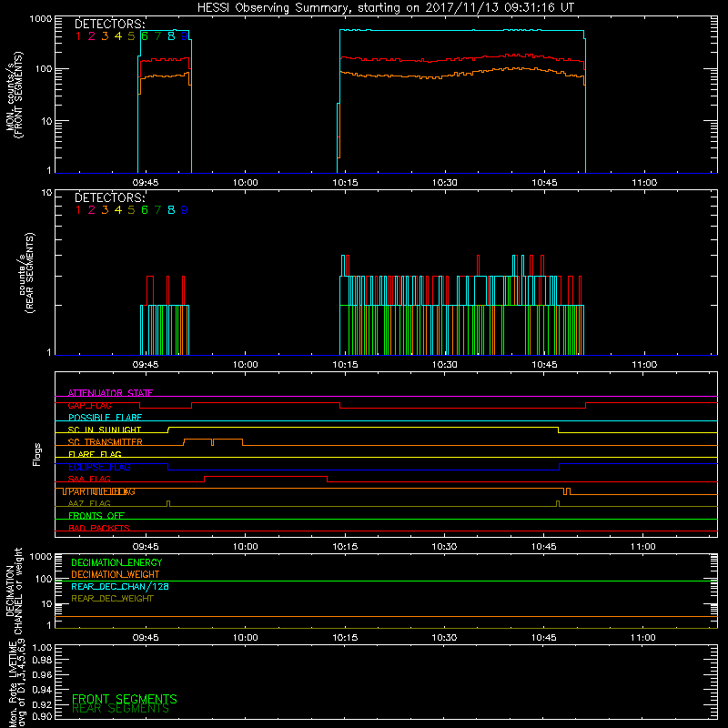Viewport: 728px width, 728px height.
Task: Select the REAR_DEC_CHAN/128 legend label
Action: tap(120, 586)
